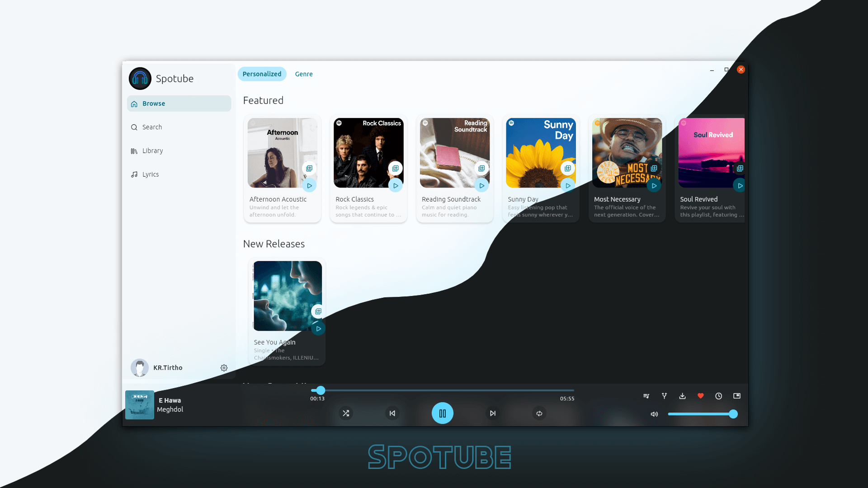Toggle mute using the speaker icon
The height and width of the screenshot is (488, 868).
click(654, 413)
